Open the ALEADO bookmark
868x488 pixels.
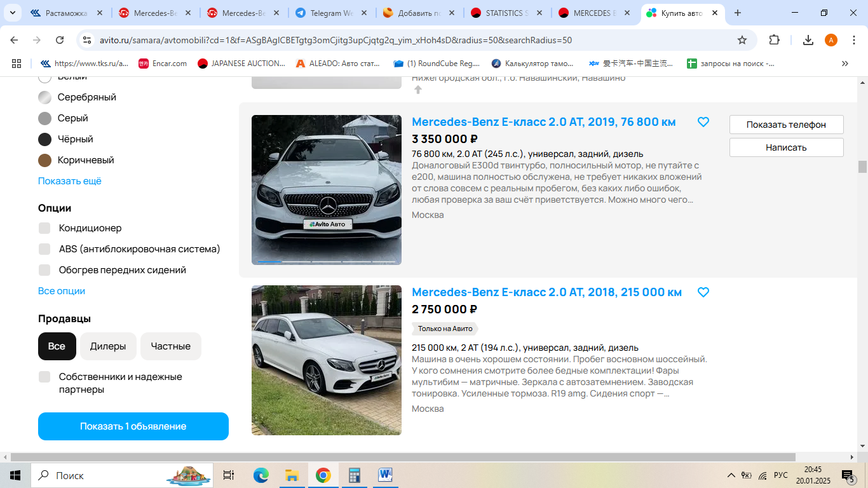point(338,64)
